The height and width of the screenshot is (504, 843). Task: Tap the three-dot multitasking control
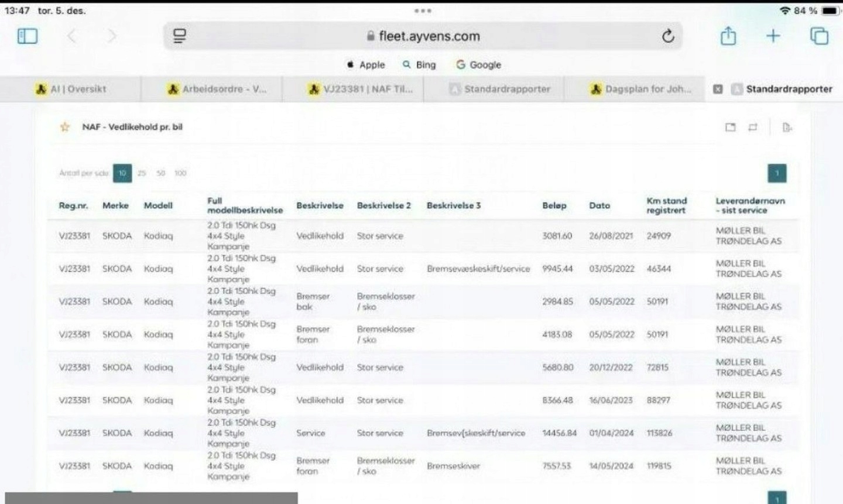pyautogui.click(x=423, y=11)
